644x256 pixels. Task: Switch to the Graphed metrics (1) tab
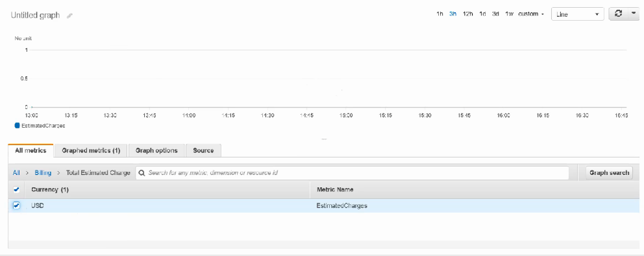click(x=91, y=150)
